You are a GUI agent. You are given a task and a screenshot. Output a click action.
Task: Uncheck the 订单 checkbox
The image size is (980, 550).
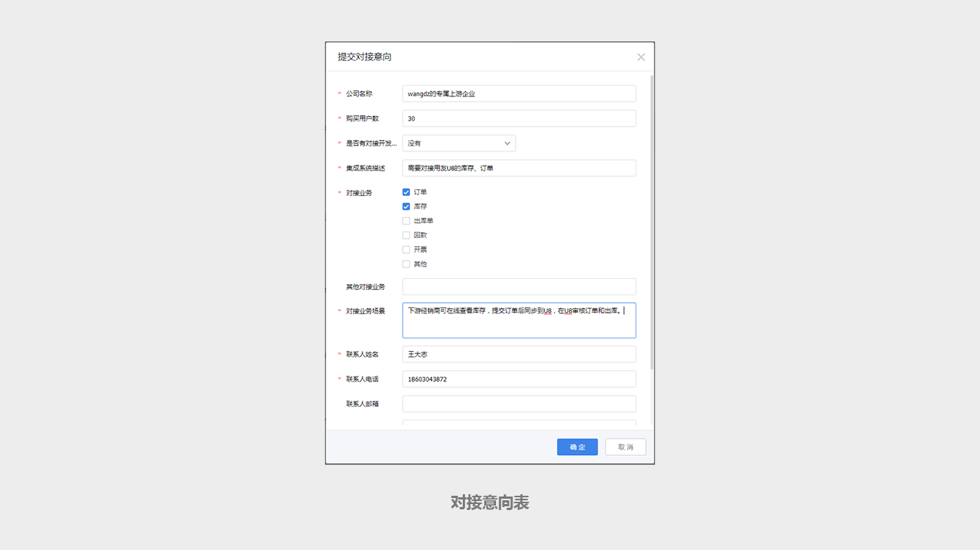click(406, 192)
